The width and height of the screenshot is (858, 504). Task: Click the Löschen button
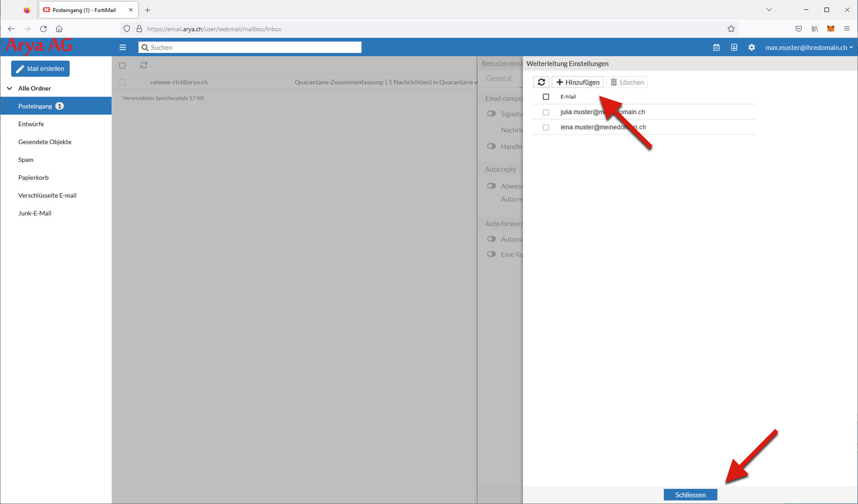[627, 82]
